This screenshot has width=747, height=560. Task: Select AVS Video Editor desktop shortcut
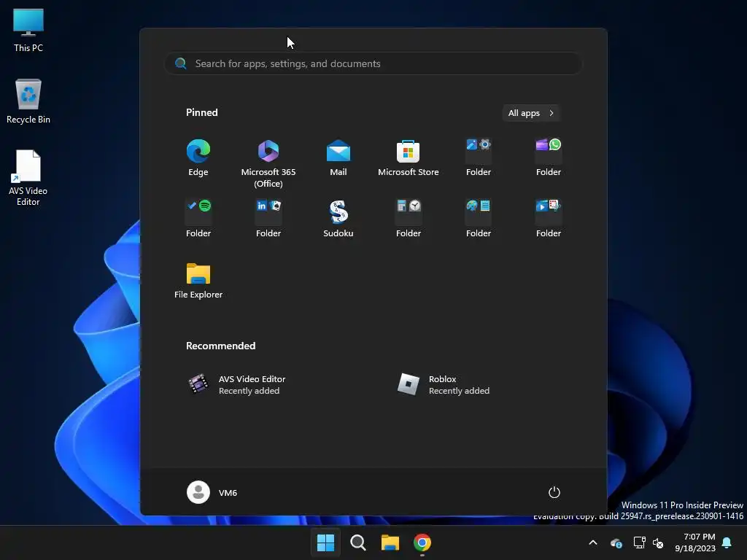point(28,178)
